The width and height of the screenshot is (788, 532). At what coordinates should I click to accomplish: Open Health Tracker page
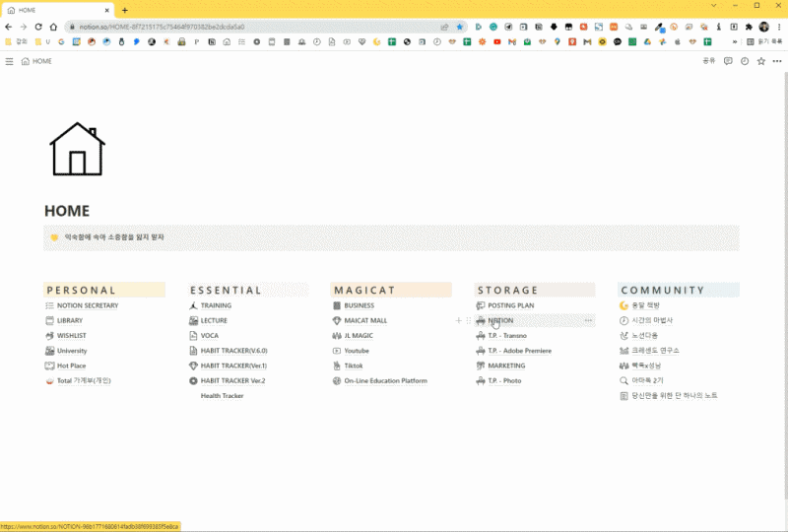(223, 396)
